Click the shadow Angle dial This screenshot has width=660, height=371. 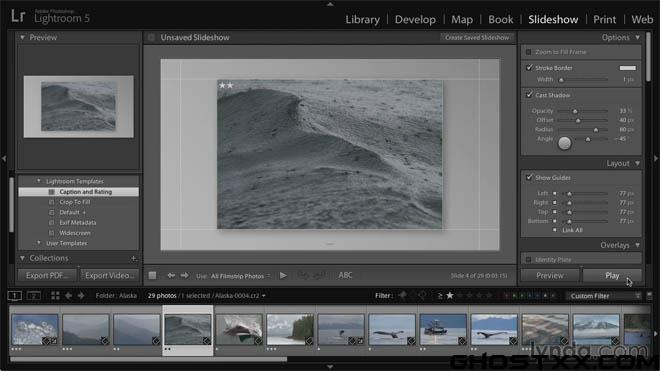coord(564,143)
